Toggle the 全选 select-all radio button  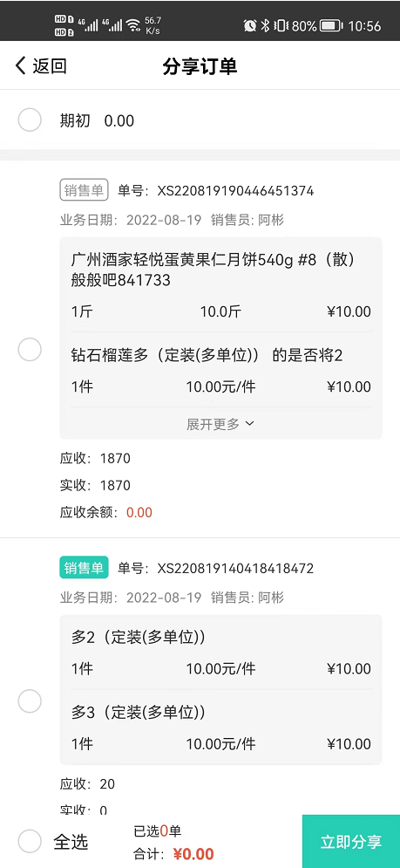click(x=30, y=842)
